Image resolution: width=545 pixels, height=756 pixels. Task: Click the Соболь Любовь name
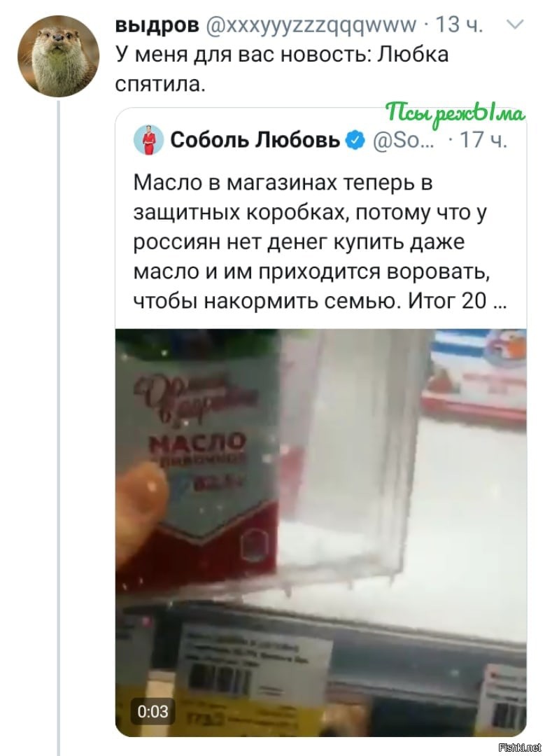[255, 140]
